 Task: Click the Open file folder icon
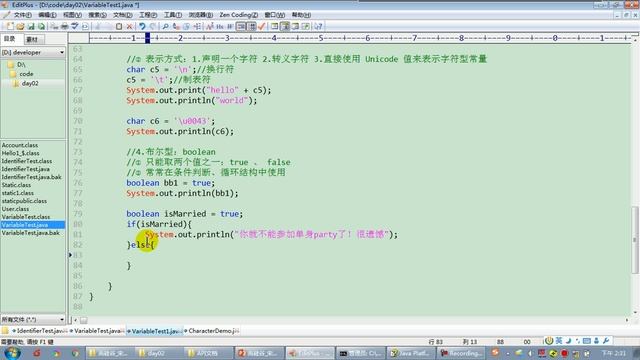click(x=20, y=27)
